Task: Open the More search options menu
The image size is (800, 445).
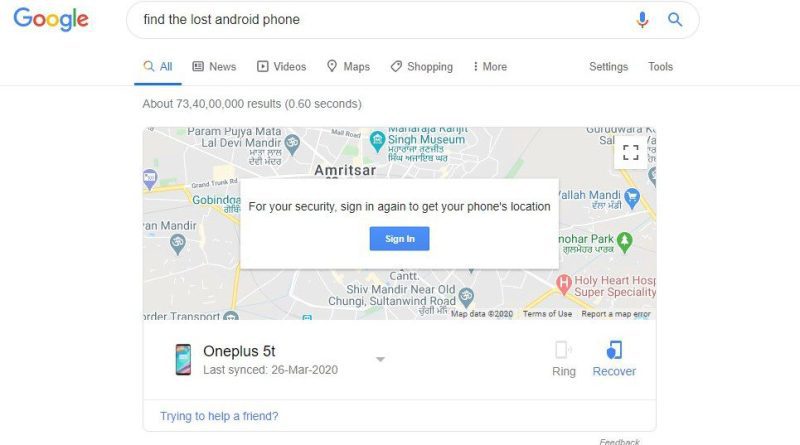Action: (x=490, y=66)
